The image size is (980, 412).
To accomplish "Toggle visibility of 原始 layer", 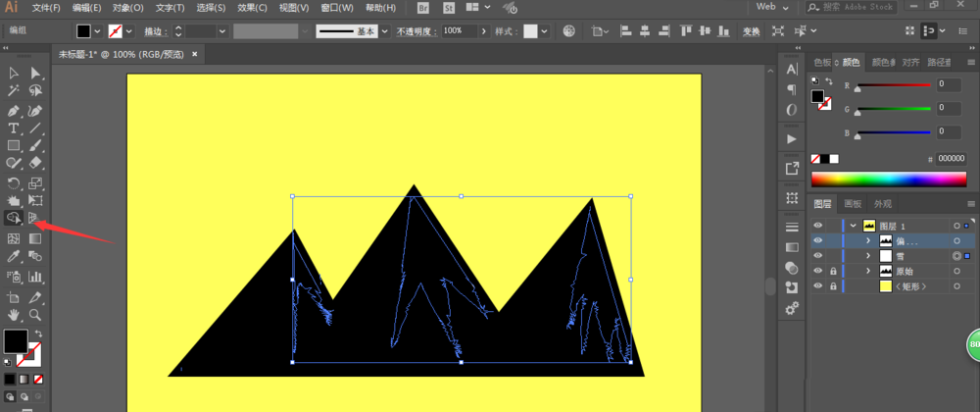I will pyautogui.click(x=818, y=271).
